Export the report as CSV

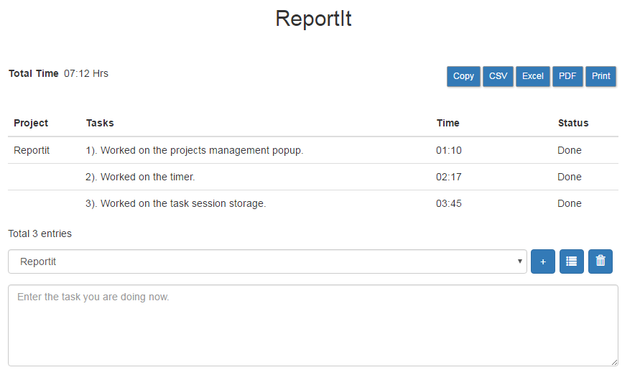point(498,76)
